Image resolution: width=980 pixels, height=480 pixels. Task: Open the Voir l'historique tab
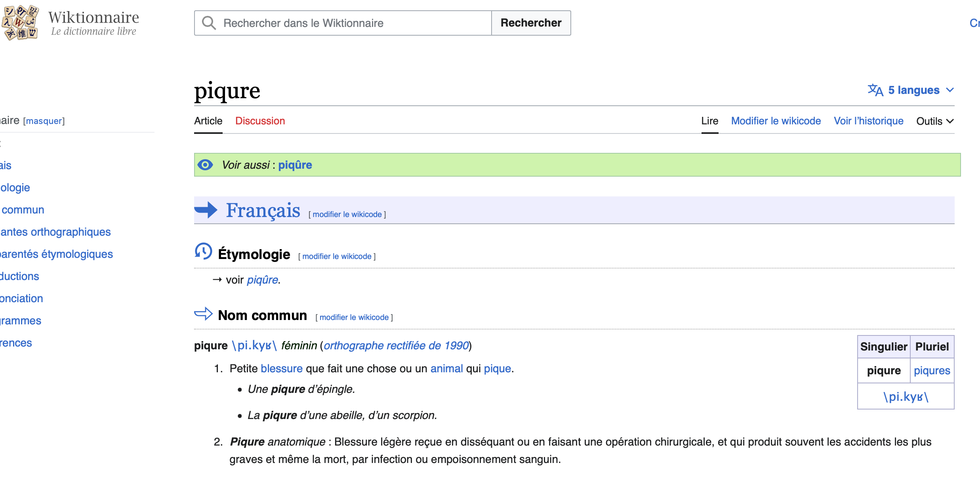[868, 121]
